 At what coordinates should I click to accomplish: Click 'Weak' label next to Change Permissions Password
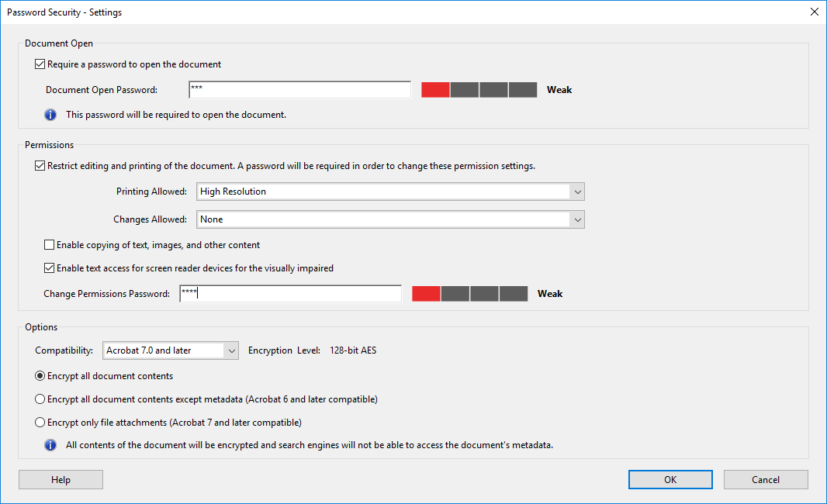point(549,294)
